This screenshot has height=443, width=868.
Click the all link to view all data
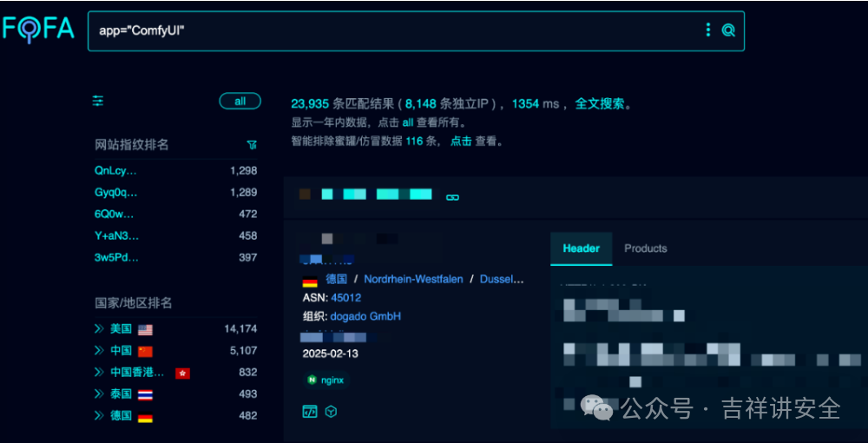click(x=408, y=123)
